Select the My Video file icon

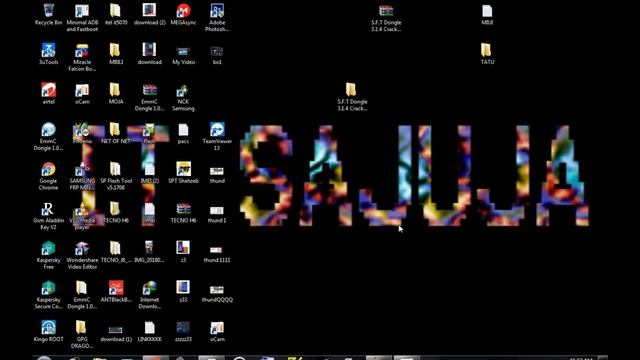[183, 51]
